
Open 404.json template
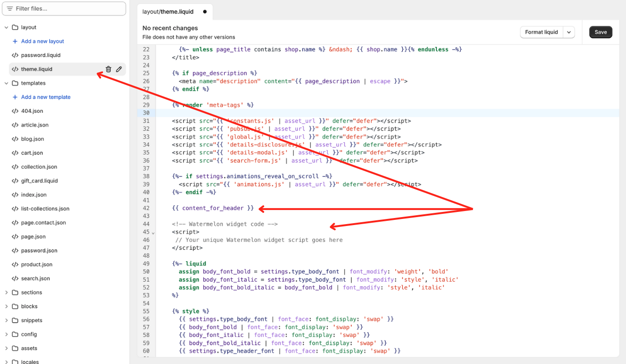32,111
